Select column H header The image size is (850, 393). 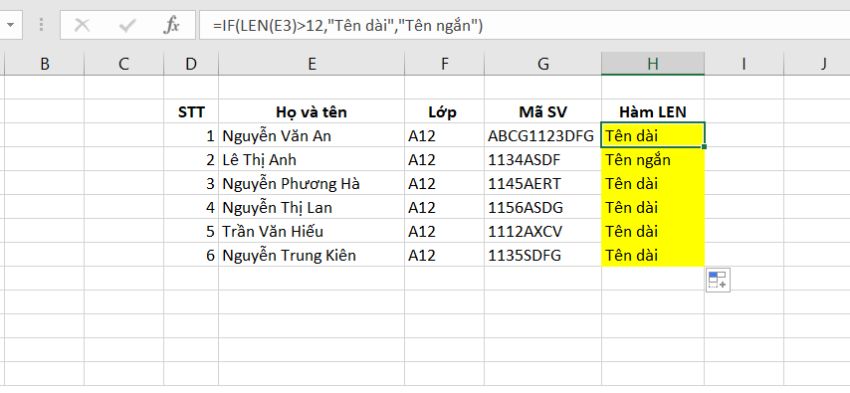[653, 64]
